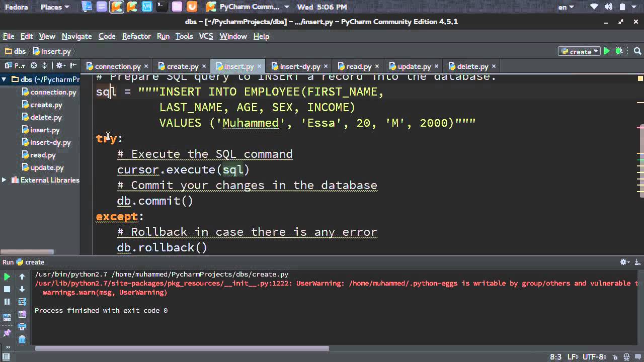Toggle soft-wrap in the Run console

[x=22, y=302]
